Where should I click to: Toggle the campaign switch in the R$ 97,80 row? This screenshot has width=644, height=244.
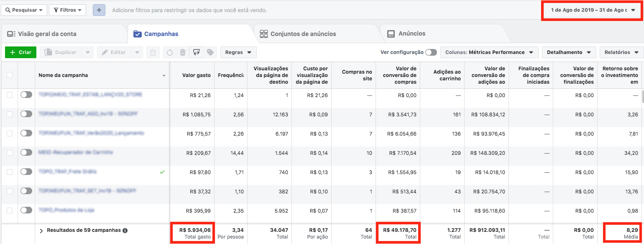point(26,172)
